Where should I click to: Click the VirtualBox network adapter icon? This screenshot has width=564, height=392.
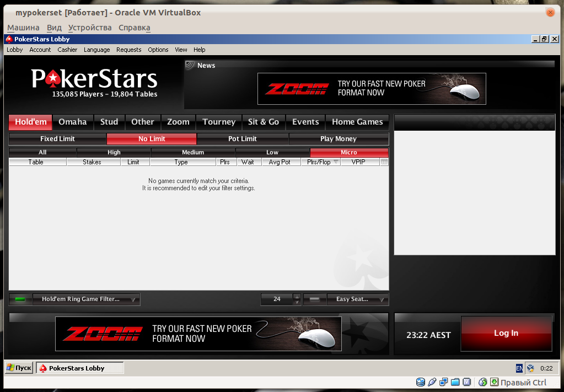(x=444, y=382)
